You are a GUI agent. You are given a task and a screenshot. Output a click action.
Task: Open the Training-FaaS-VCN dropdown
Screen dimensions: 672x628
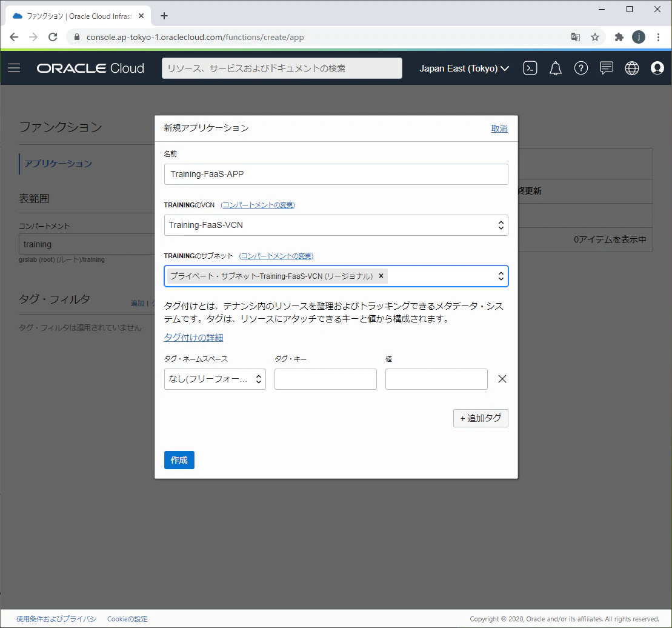tap(336, 225)
